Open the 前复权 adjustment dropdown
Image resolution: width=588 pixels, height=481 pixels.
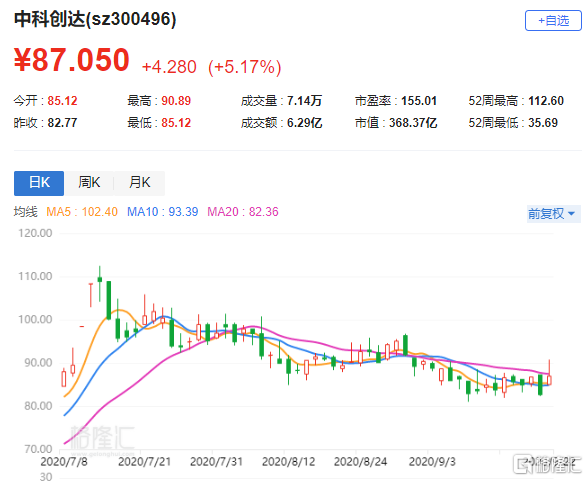tap(553, 214)
